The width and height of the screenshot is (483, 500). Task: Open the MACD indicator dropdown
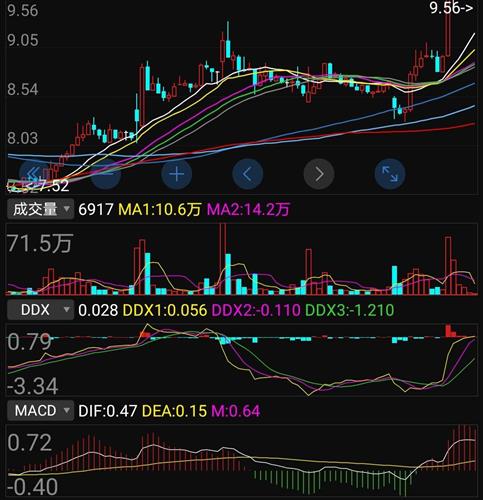tap(40, 410)
